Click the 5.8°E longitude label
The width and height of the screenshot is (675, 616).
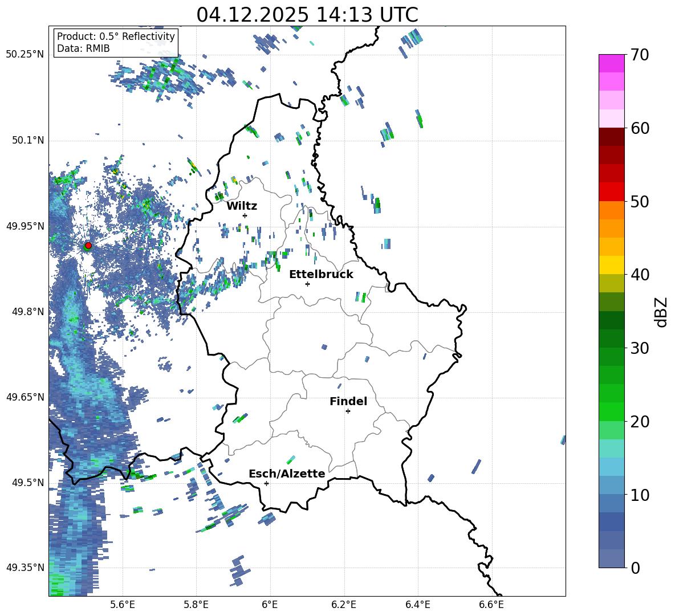coord(196,605)
